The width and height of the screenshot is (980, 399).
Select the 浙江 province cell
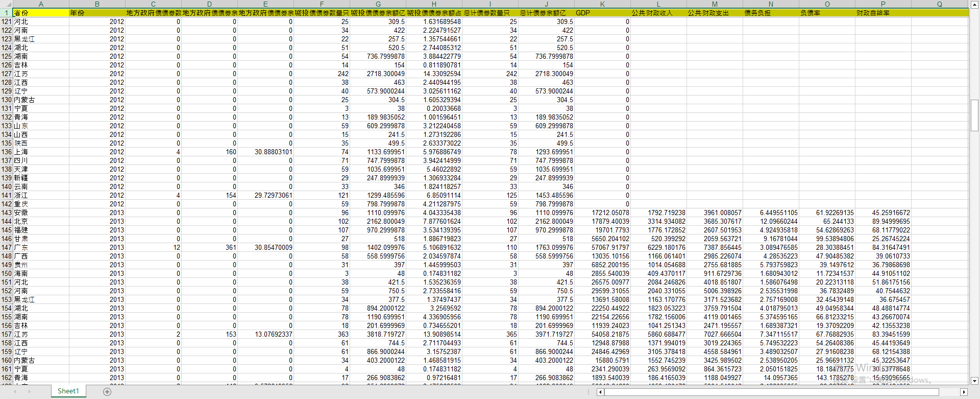pos(41,196)
